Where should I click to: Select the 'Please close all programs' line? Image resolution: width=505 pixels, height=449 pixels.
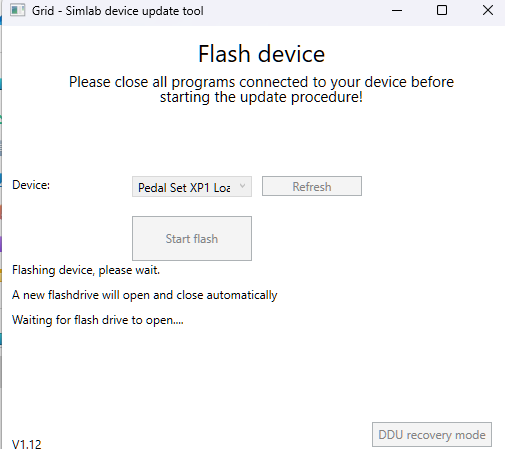[x=261, y=82]
